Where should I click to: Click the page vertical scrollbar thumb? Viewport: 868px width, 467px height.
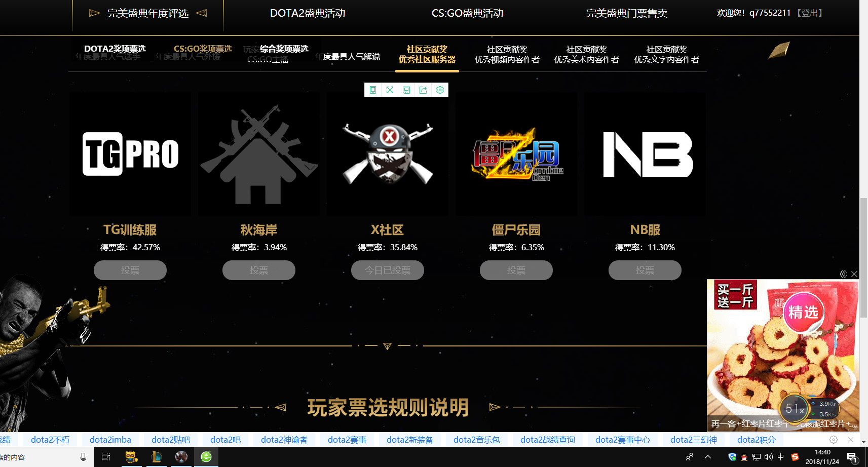click(863, 258)
